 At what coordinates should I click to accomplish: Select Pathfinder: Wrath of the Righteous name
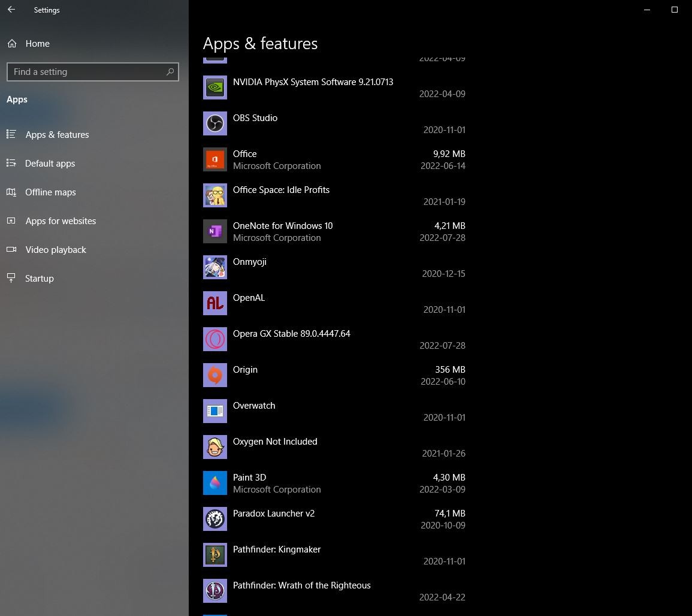[302, 585]
